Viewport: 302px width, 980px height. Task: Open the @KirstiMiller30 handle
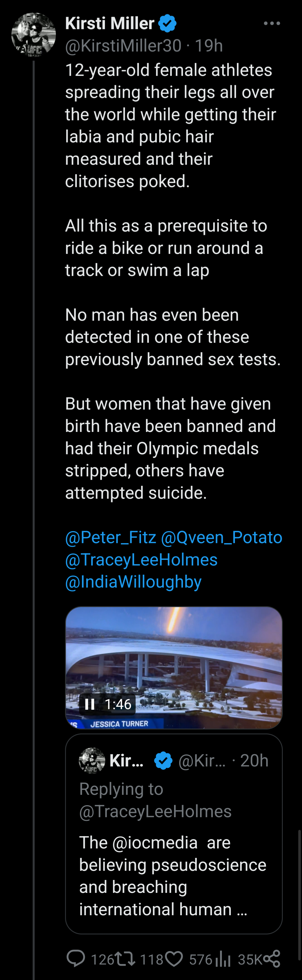click(123, 46)
